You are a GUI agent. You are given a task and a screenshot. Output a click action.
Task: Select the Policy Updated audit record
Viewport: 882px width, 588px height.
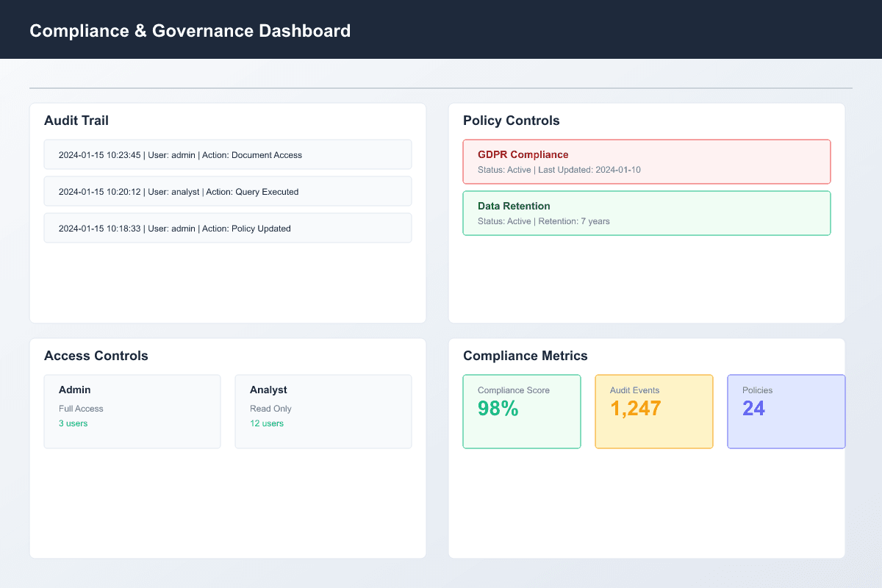coord(228,228)
